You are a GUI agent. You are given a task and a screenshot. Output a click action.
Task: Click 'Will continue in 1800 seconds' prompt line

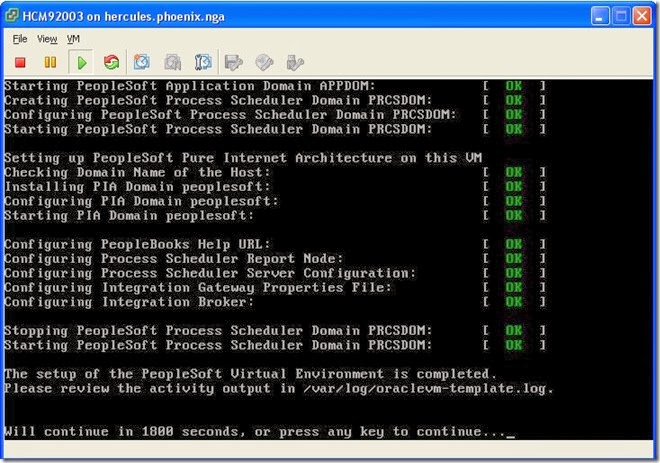(259, 432)
